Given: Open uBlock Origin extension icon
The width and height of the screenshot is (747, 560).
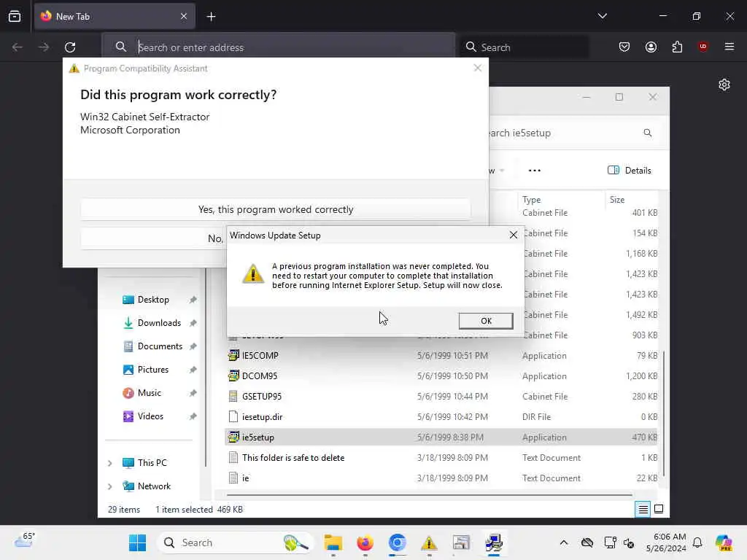Looking at the screenshot, I should pos(703,47).
